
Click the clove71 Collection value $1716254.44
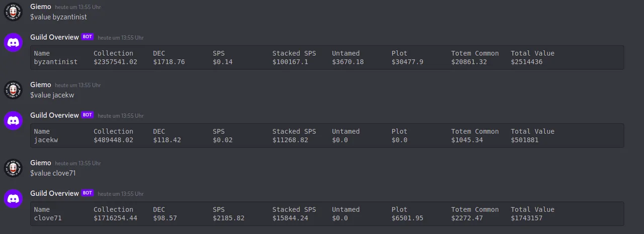point(115,218)
